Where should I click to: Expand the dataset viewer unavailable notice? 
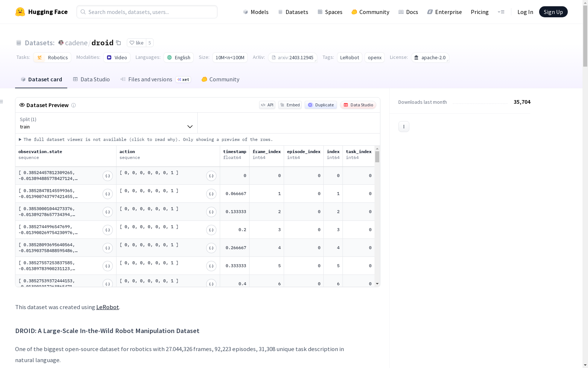[146, 139]
